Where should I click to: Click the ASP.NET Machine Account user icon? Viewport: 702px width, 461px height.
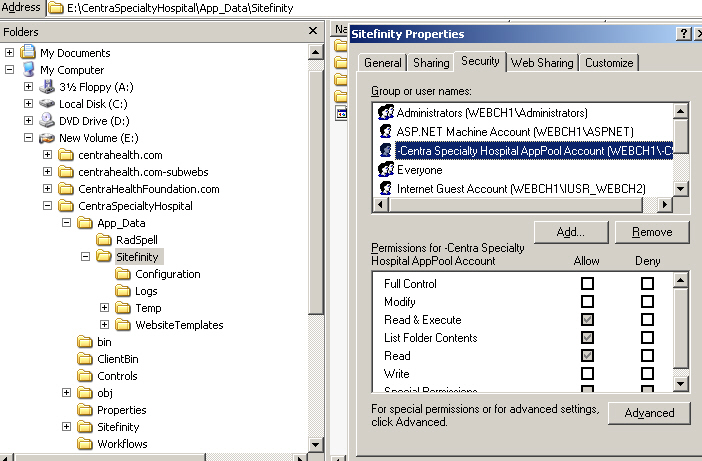(385, 131)
